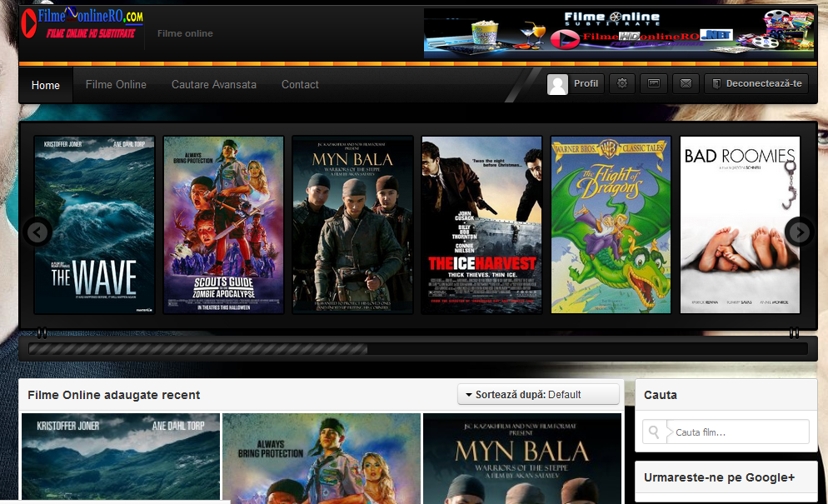The height and width of the screenshot is (504, 828).
Task: Open settings via the gear icon
Action: pyautogui.click(x=622, y=83)
